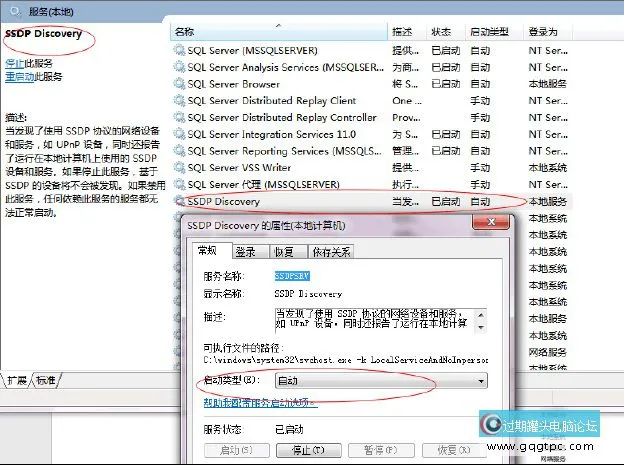Close the SSDP Discovery properties dialog
The image size is (624, 465).
(491, 222)
